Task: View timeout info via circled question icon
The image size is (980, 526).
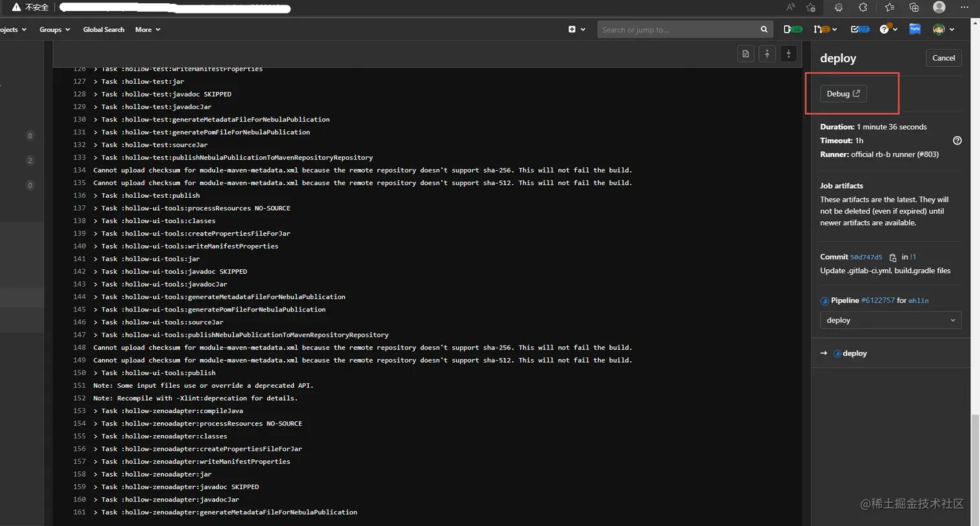Action: (x=957, y=140)
